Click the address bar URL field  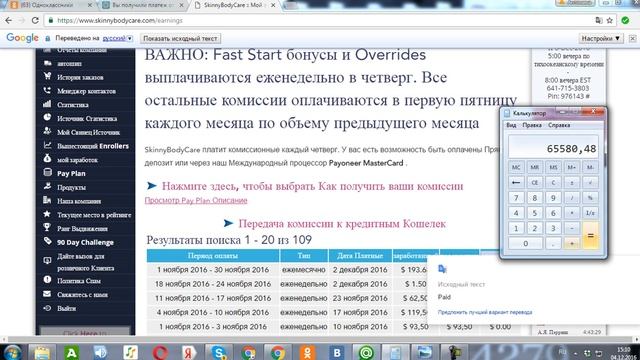click(318, 20)
